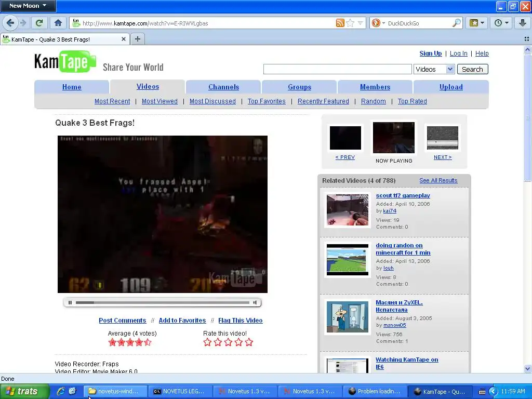Image resolution: width=532 pixels, height=399 pixels.
Task: Switch to the Members tab
Action: coord(375,87)
